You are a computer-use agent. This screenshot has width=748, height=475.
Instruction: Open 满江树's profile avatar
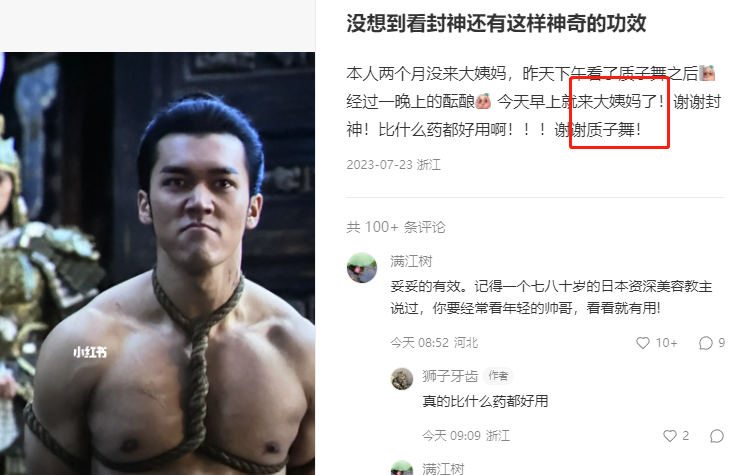362,268
